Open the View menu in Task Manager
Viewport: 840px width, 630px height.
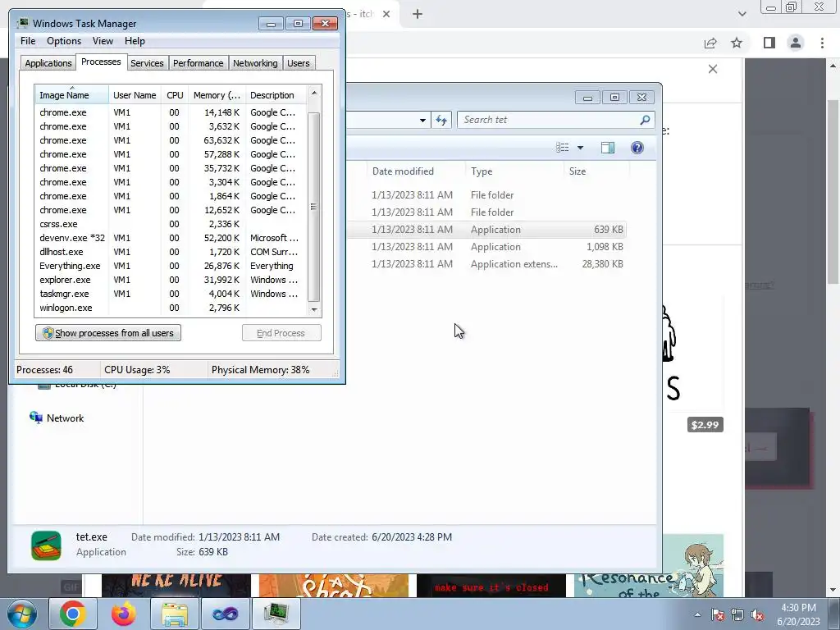[x=103, y=41]
